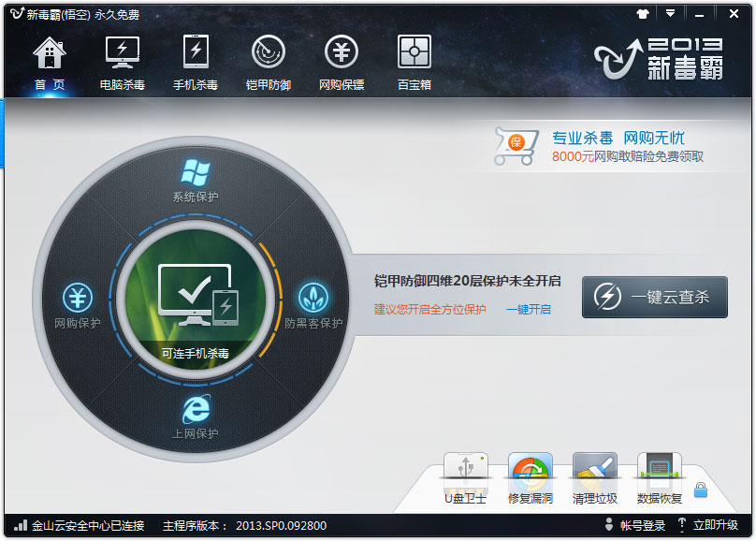Click the lock icon near 数据恢复
Image resolution: width=756 pixels, height=541 pixels.
pos(701,488)
